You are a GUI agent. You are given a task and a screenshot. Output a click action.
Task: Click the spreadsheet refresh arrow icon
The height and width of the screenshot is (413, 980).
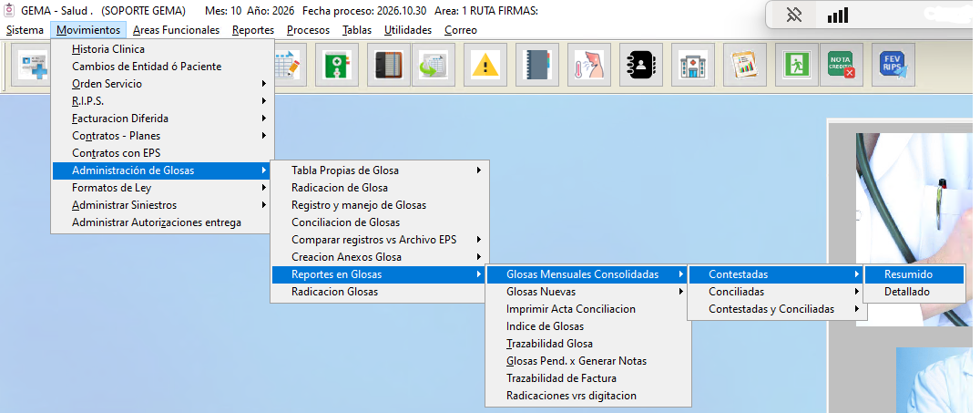coord(433,65)
